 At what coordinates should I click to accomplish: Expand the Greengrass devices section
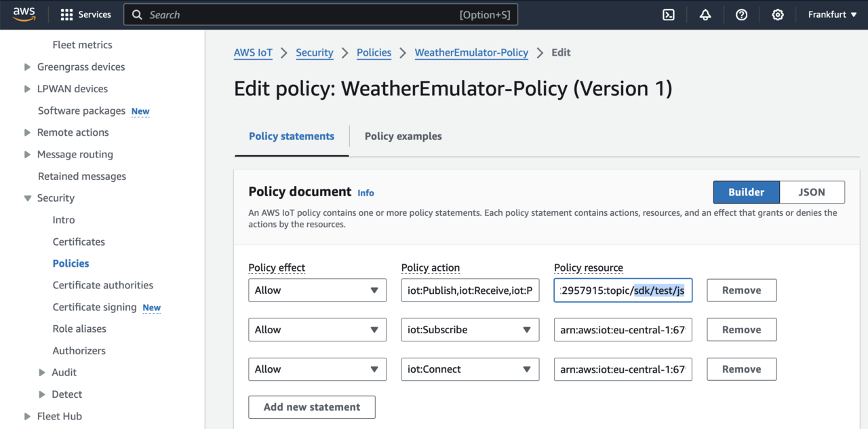pyautogui.click(x=27, y=67)
